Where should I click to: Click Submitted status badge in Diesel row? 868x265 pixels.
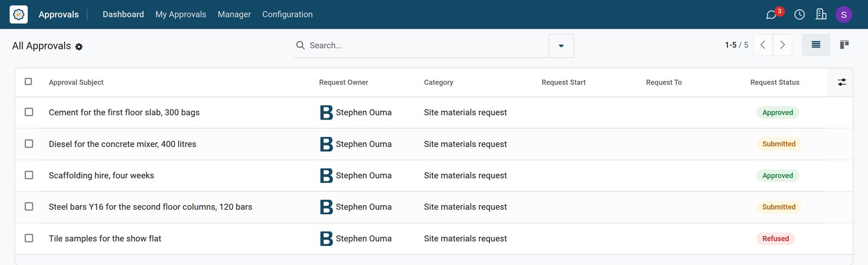pos(779,144)
